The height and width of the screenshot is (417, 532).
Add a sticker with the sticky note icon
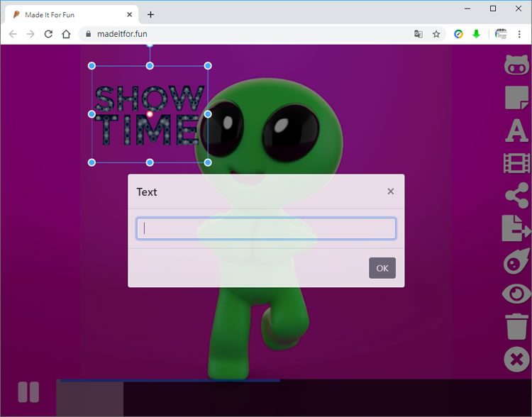[516, 98]
